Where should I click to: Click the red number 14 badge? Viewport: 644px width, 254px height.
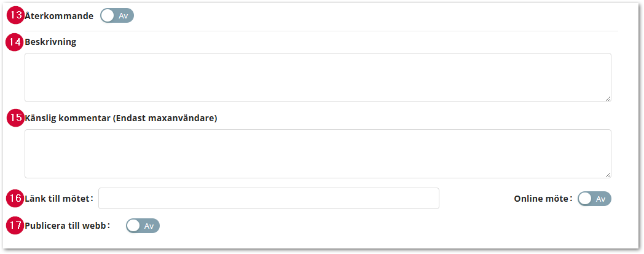[x=15, y=42]
